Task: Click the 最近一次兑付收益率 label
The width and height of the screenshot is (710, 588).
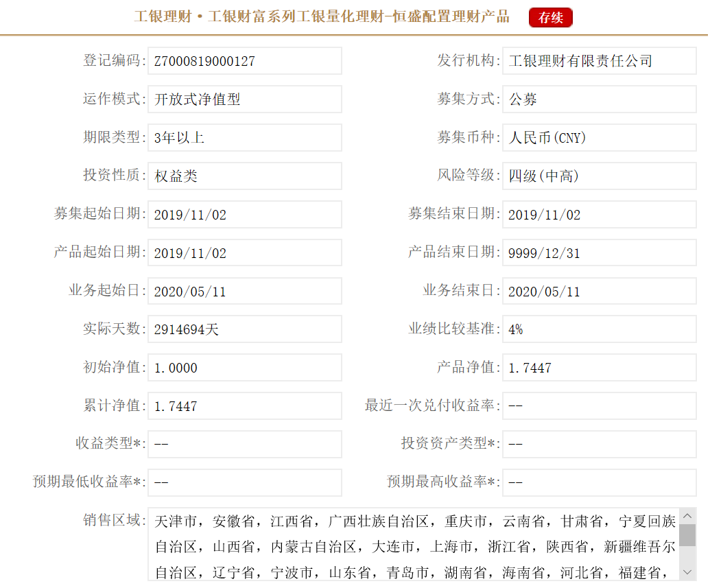Action: (x=432, y=405)
